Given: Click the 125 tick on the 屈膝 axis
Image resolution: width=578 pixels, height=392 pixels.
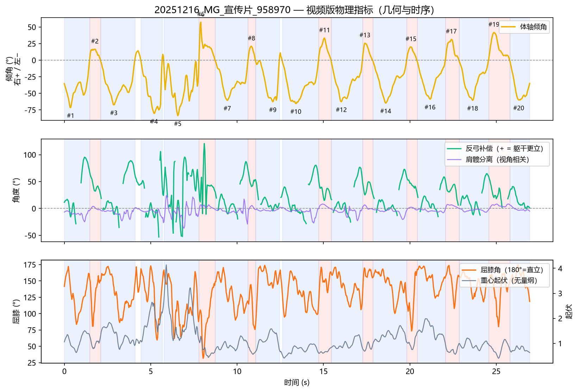Looking at the screenshot, I should tap(30, 298).
